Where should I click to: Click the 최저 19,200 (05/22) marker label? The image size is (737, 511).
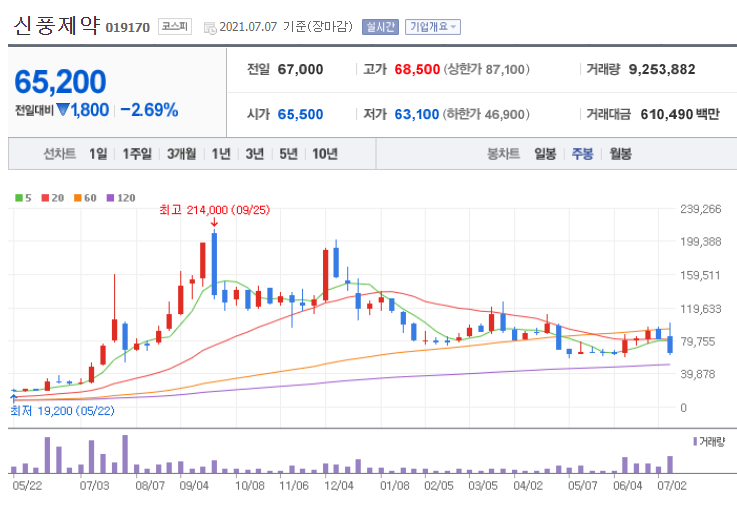point(63,411)
